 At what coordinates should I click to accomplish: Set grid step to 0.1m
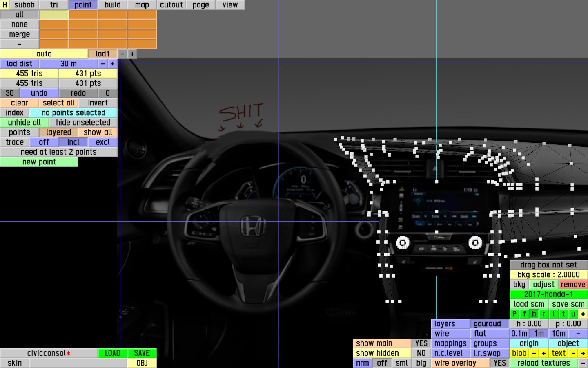pos(519,334)
